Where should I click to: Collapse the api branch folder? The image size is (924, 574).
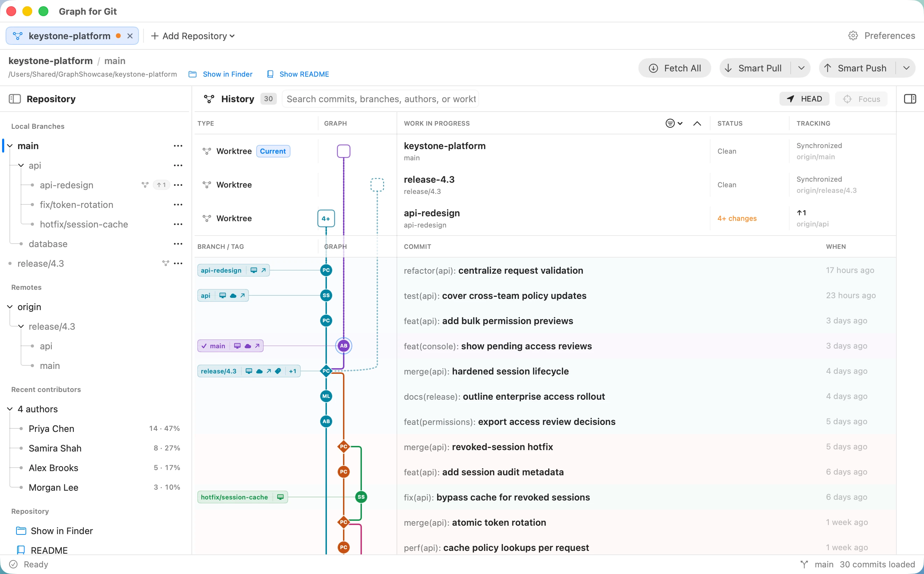pyautogui.click(x=21, y=166)
